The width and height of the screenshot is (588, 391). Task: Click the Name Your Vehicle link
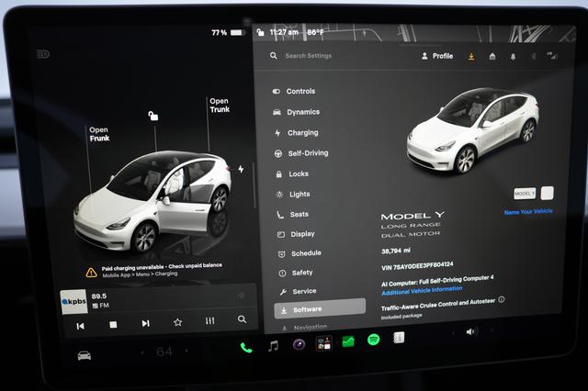pyautogui.click(x=528, y=212)
